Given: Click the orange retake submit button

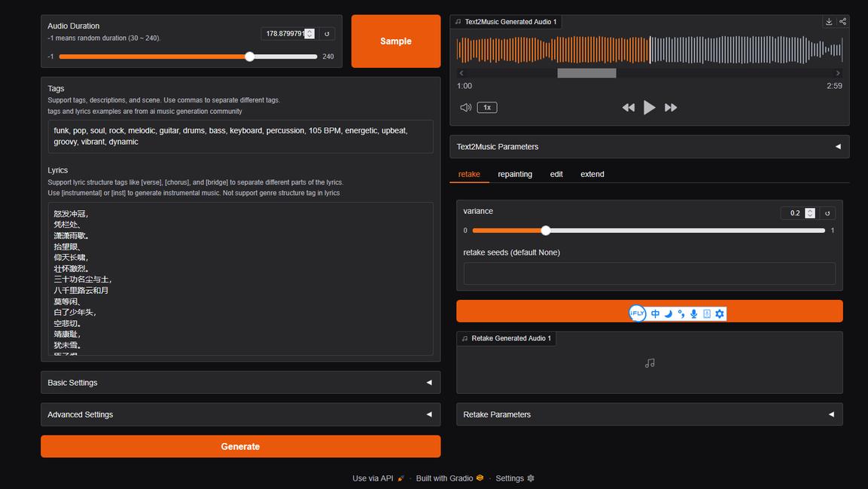Looking at the screenshot, I should 650,311.
